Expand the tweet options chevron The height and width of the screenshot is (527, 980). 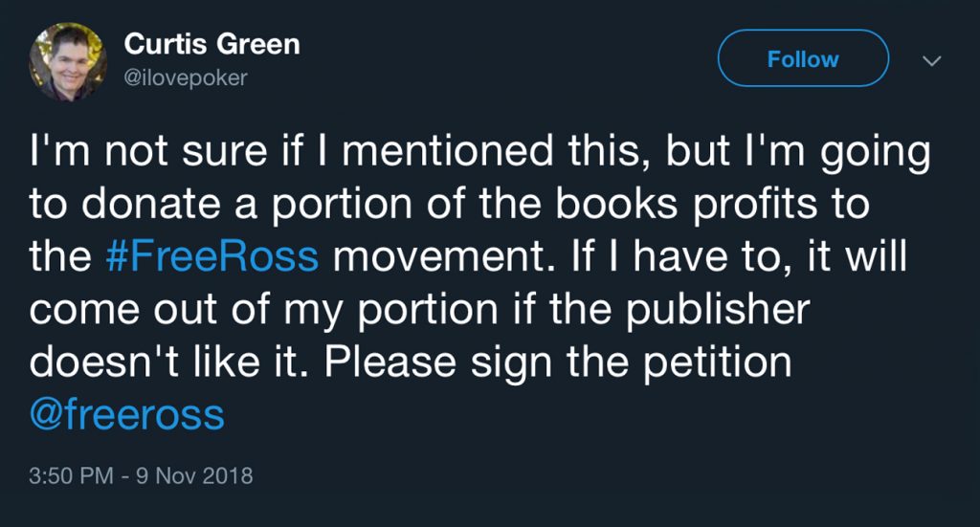[930, 60]
